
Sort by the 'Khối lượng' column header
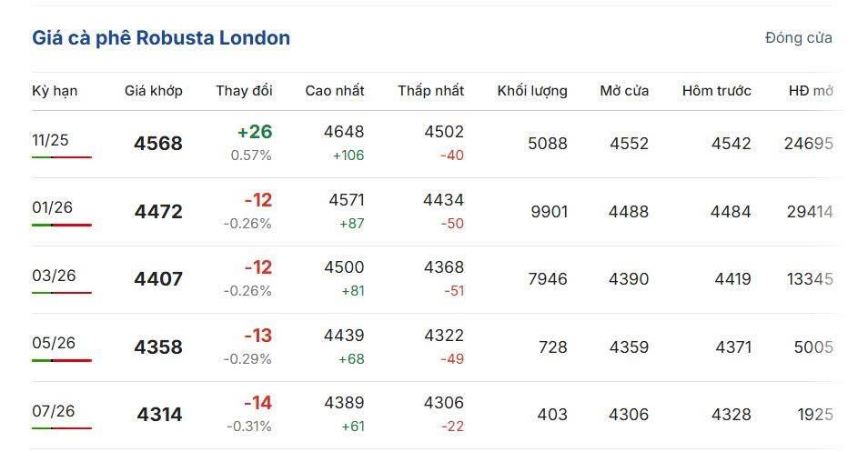(x=532, y=91)
